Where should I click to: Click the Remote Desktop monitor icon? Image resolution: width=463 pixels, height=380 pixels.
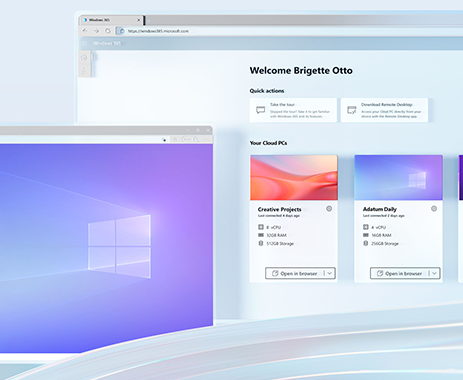(352, 110)
